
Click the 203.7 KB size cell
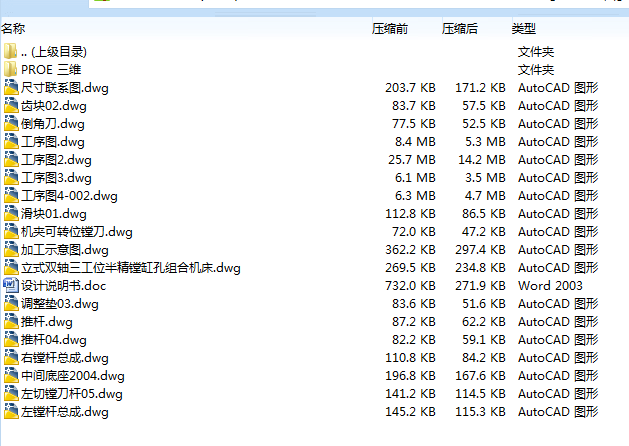(410, 87)
